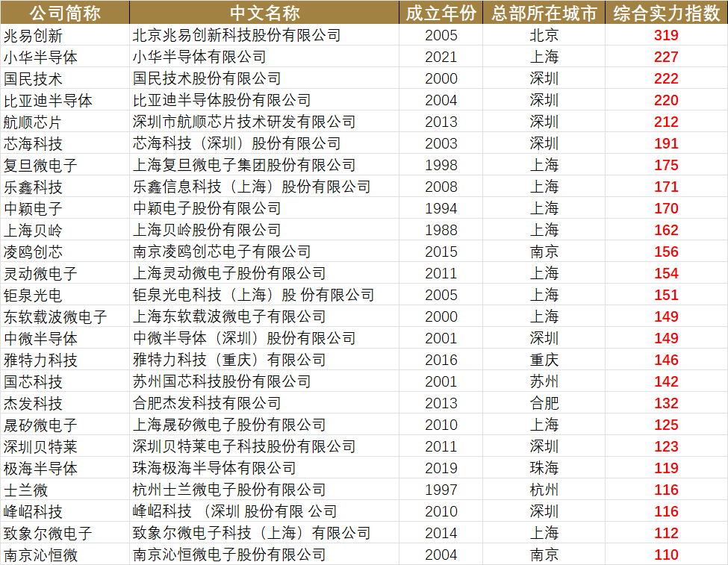728x565 pixels.
Task: Click the score value 125
Action: pos(666,425)
